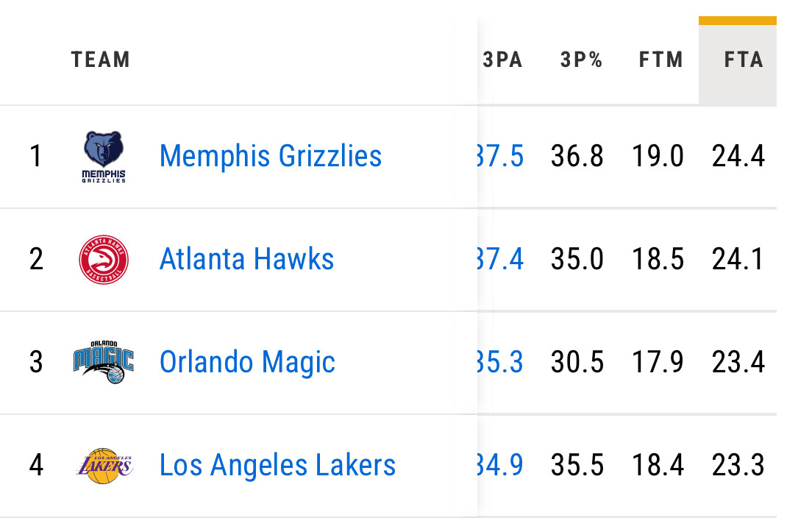Select the Hawks' 18.5 FTM value

(658, 259)
